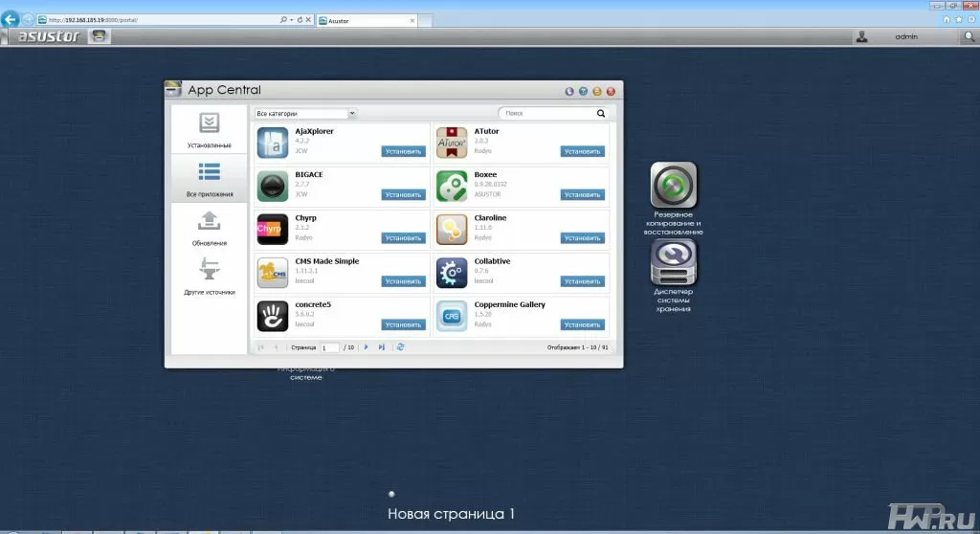Click the Поиск search field

546,113
